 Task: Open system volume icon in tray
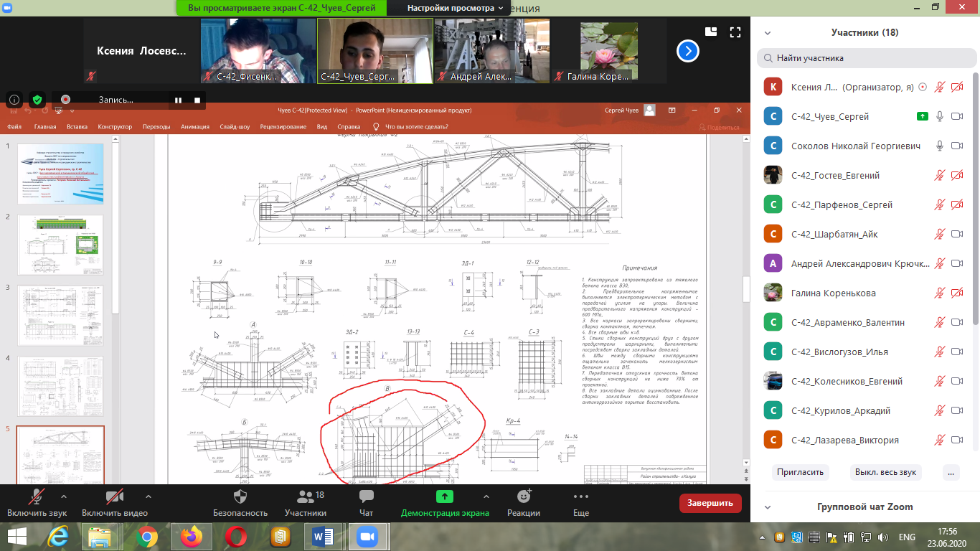883,537
